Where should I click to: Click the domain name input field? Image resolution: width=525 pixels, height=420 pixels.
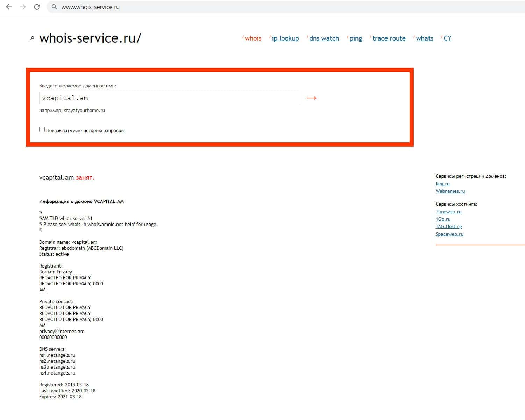(170, 98)
